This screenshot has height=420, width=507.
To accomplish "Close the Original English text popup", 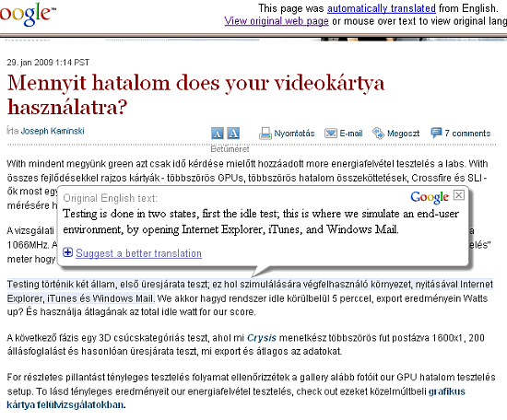I will coord(459,195).
